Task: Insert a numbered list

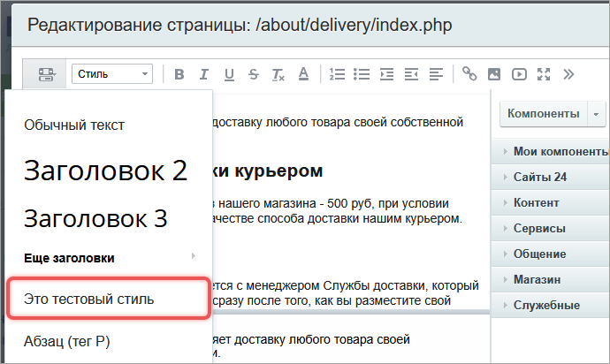Action: coord(337,74)
